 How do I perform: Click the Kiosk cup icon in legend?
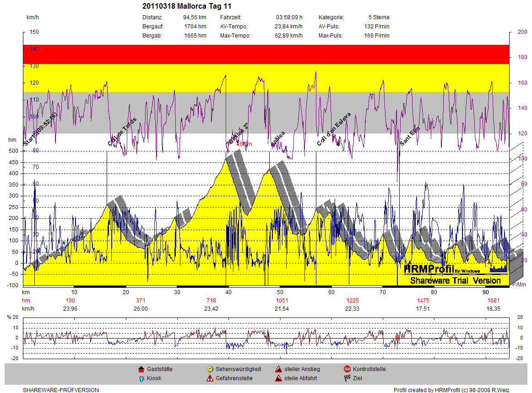point(141,378)
